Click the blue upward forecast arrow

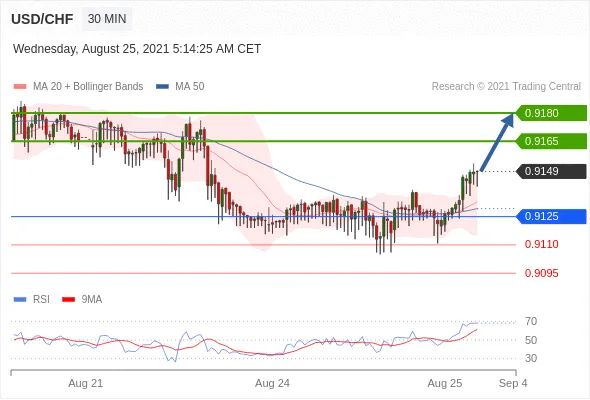click(x=497, y=141)
